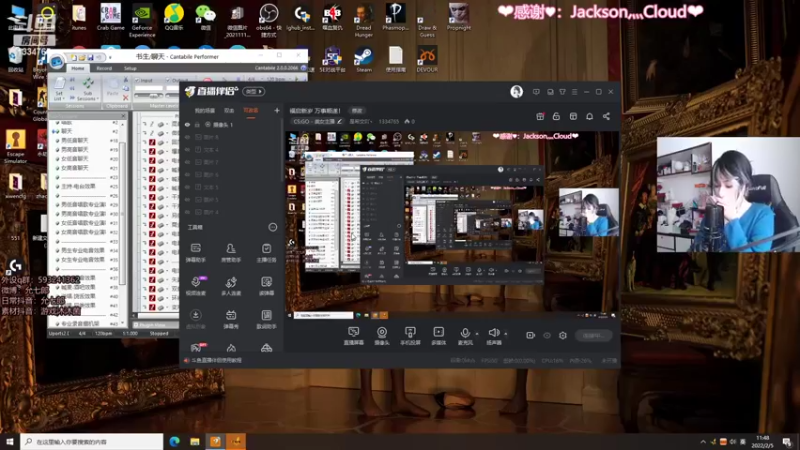Add a 直播屏幕 screen capture source

[354, 336]
